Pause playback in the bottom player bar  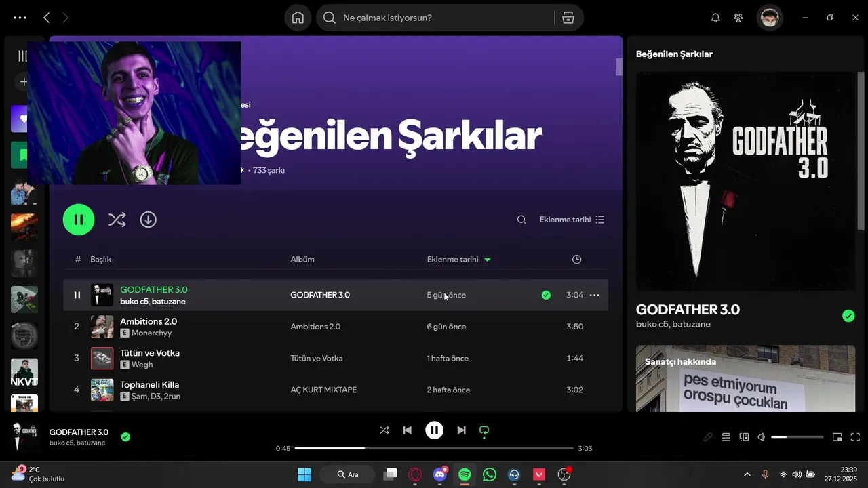point(434,430)
